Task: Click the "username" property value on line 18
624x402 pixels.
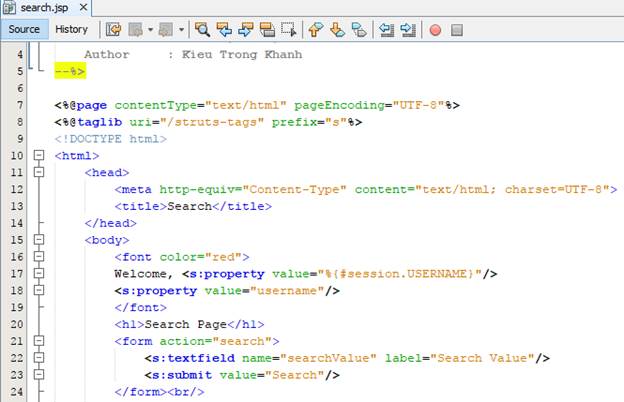Action: 287,291
